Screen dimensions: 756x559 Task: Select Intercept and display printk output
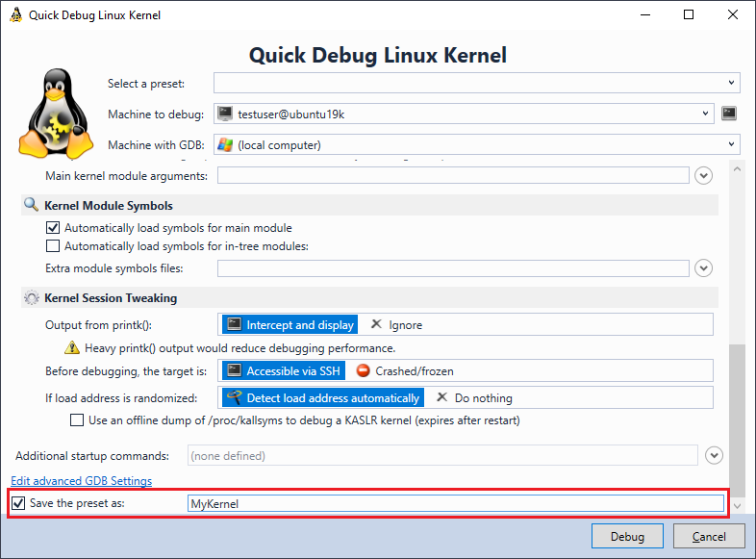coord(290,324)
